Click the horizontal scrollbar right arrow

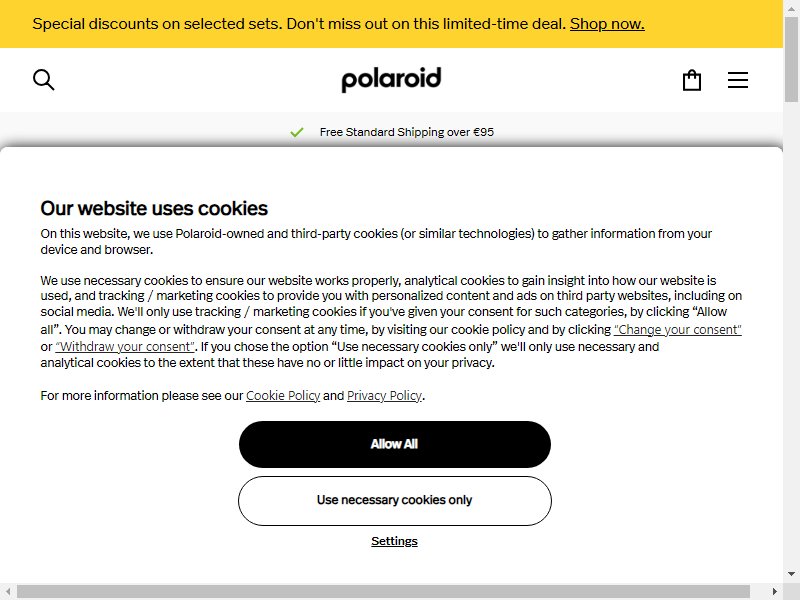pos(774,591)
